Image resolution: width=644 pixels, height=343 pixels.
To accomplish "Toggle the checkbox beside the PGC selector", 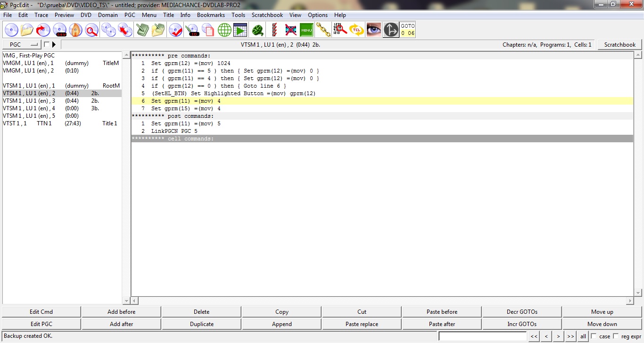I will 46,45.
